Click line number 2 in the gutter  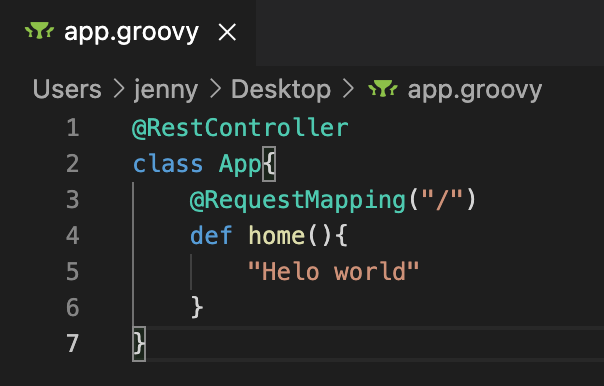tap(73, 164)
